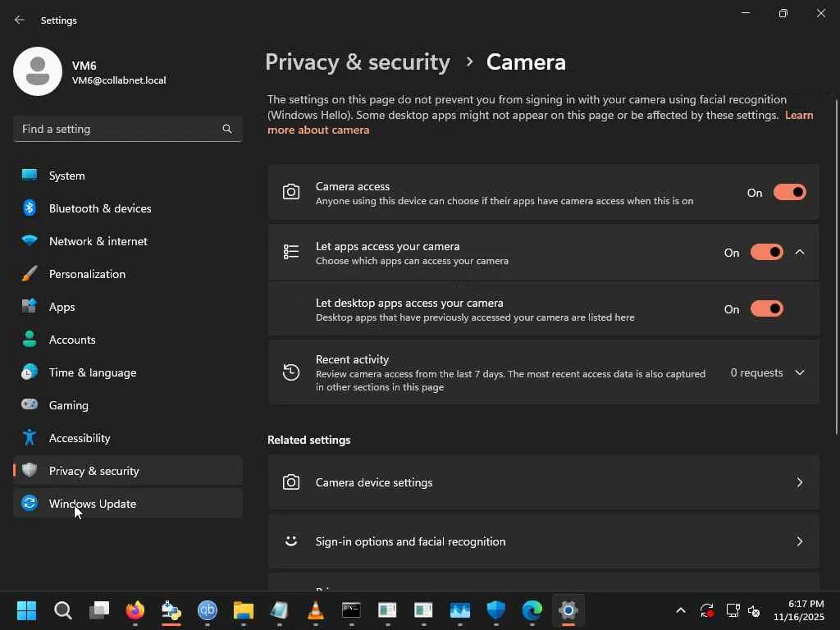
Task: Click the back arrow in Settings
Action: [20, 20]
